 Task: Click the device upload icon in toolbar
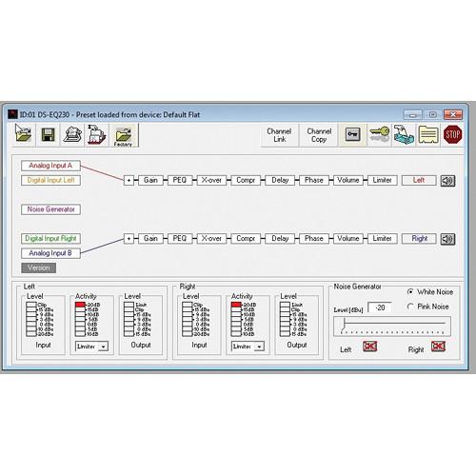pyautogui.click(x=96, y=134)
